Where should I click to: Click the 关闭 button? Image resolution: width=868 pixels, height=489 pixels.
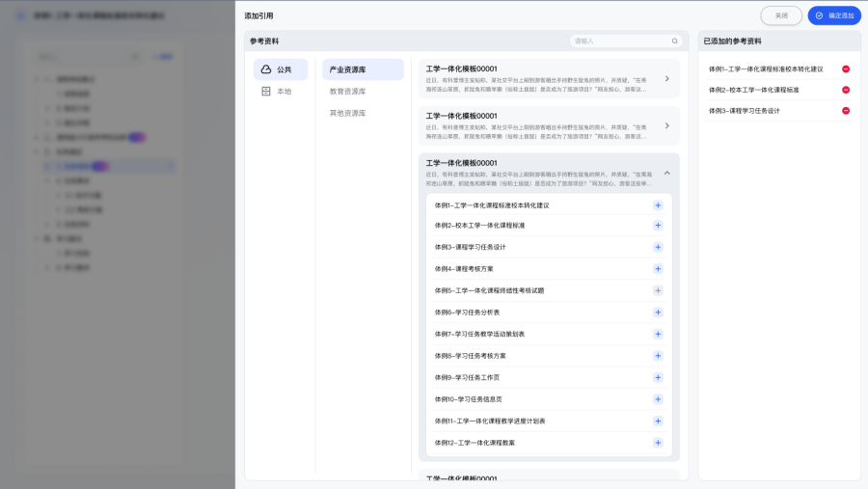click(780, 15)
